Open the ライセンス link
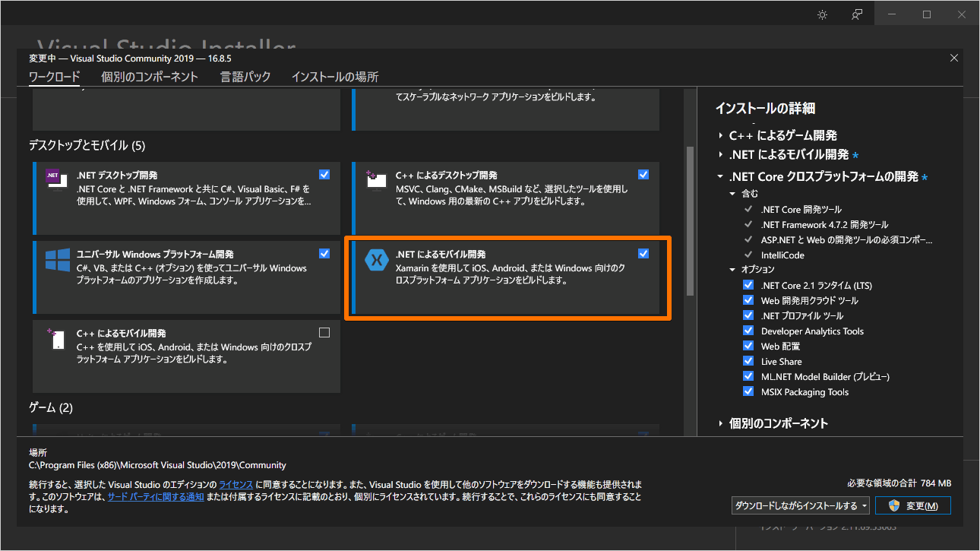980x551 pixels. coord(236,484)
